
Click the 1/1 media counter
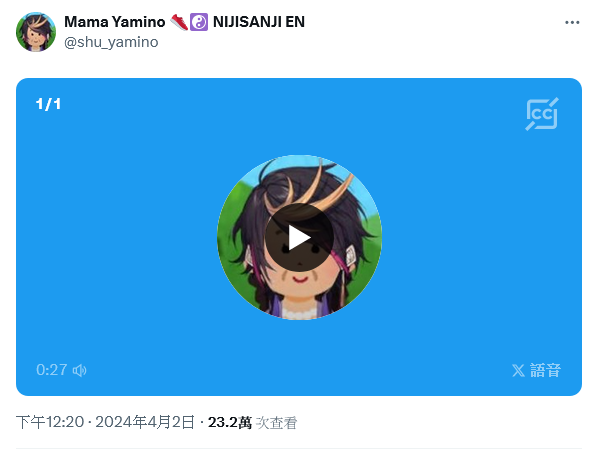(x=48, y=104)
